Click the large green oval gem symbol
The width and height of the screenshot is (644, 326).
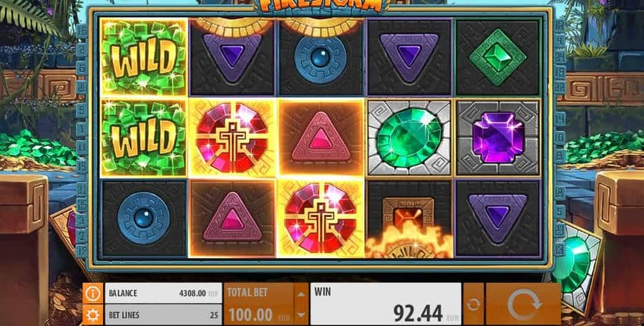[x=409, y=138]
